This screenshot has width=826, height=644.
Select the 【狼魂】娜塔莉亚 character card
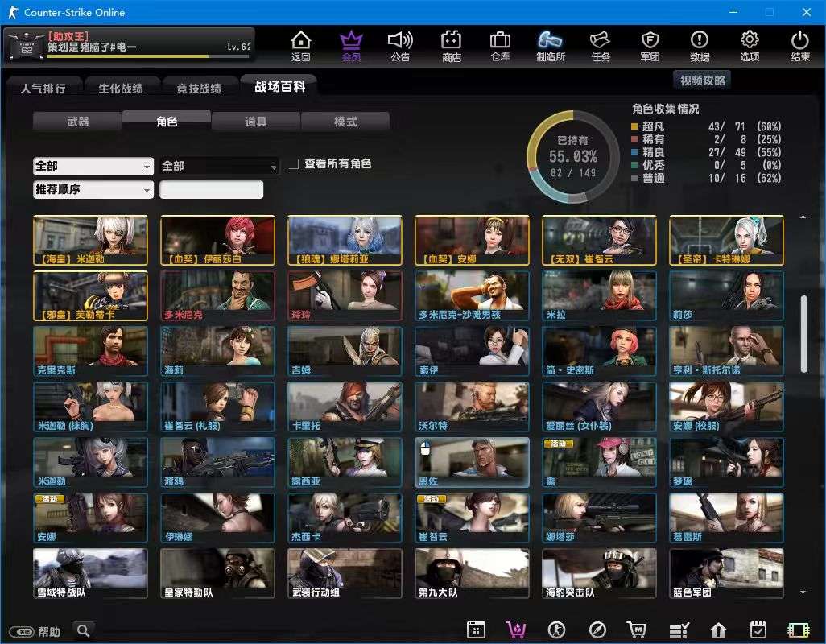tap(345, 240)
